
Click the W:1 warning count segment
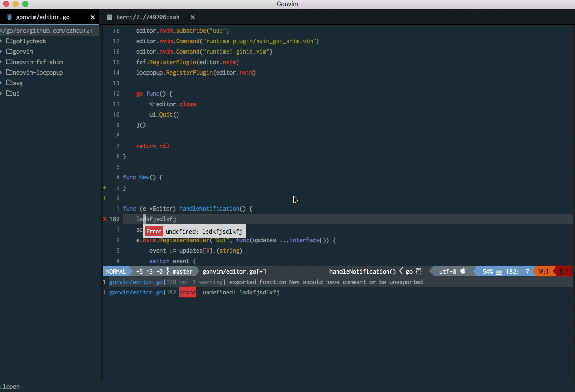click(x=544, y=272)
